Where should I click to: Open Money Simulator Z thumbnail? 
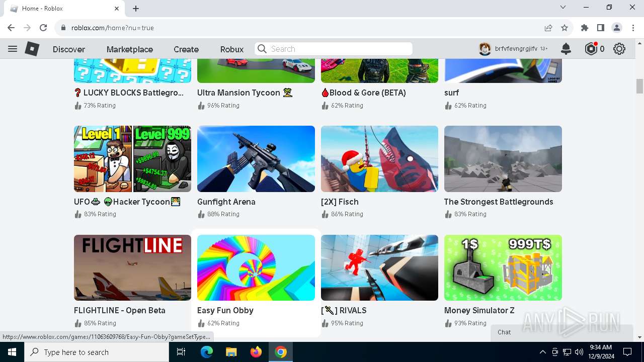[503, 267]
